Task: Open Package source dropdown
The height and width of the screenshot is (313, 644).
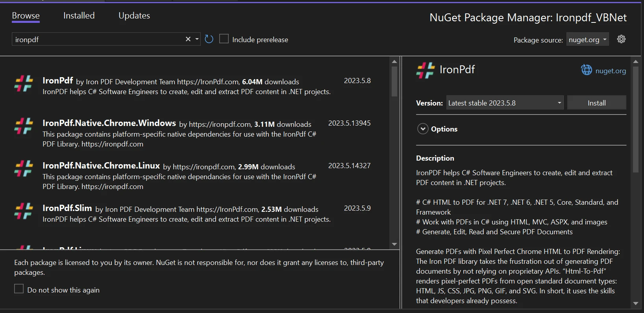Action: [587, 39]
